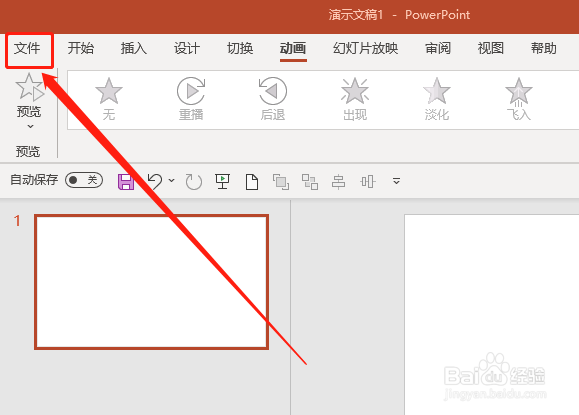This screenshot has height=415, width=579.
Task: Click the purple Save icon
Action: 126,182
